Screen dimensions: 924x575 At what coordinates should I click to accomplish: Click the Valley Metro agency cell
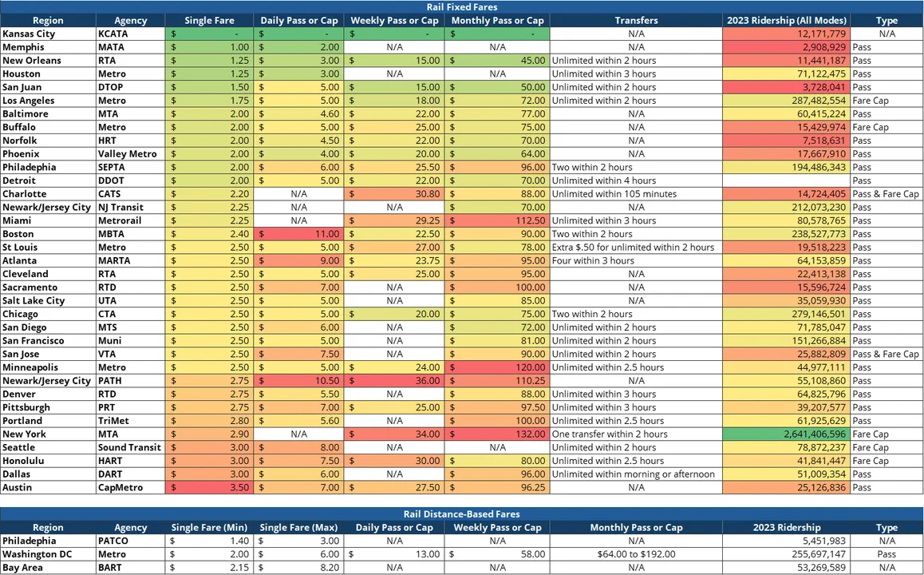(x=130, y=154)
